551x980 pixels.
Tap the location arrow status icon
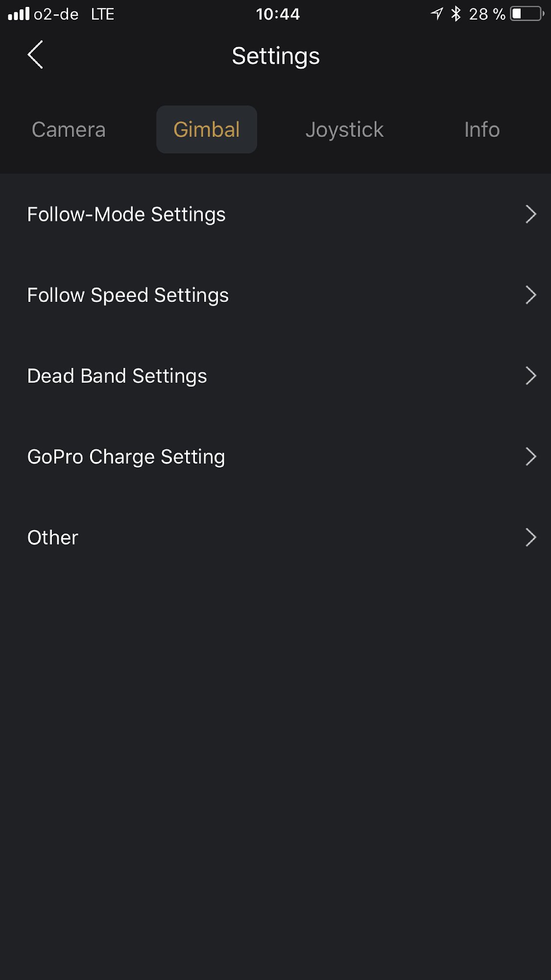pyautogui.click(x=436, y=14)
